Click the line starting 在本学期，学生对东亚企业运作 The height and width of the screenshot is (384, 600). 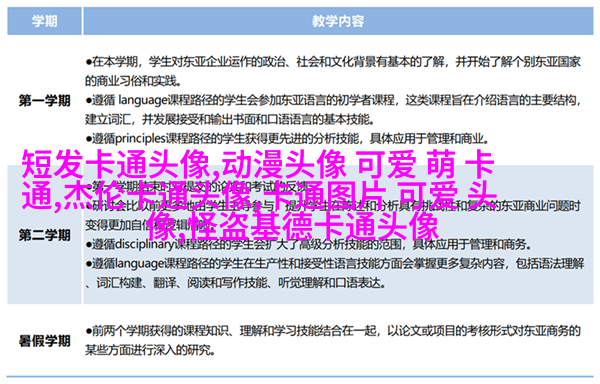coord(333,62)
